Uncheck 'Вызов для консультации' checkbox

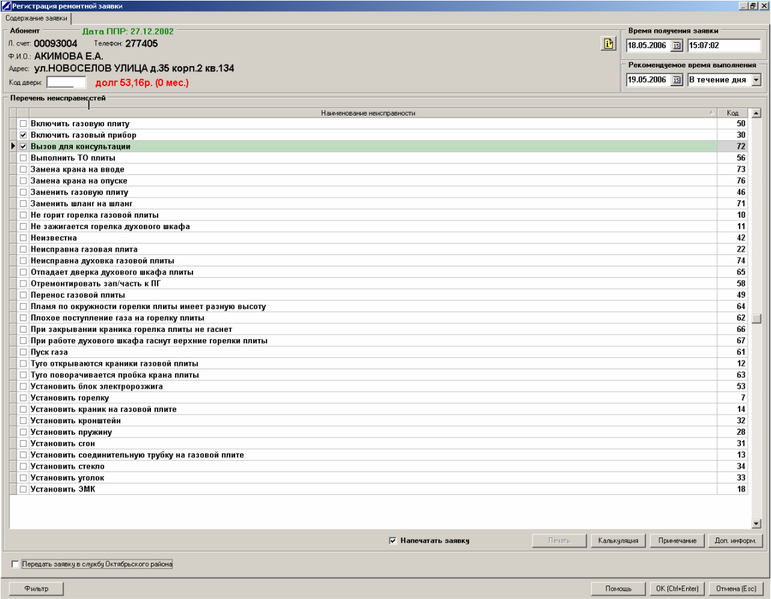pyautogui.click(x=24, y=147)
